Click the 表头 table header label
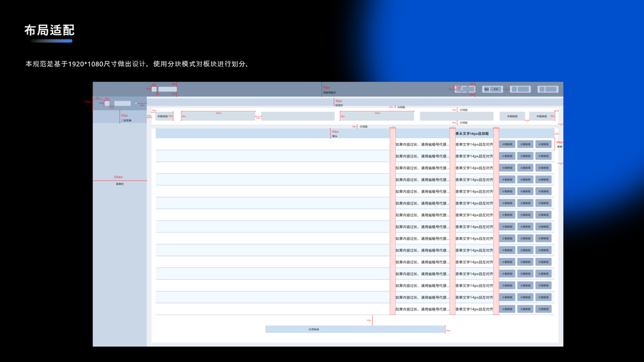Viewport: 644px width, 362px height. click(335, 136)
